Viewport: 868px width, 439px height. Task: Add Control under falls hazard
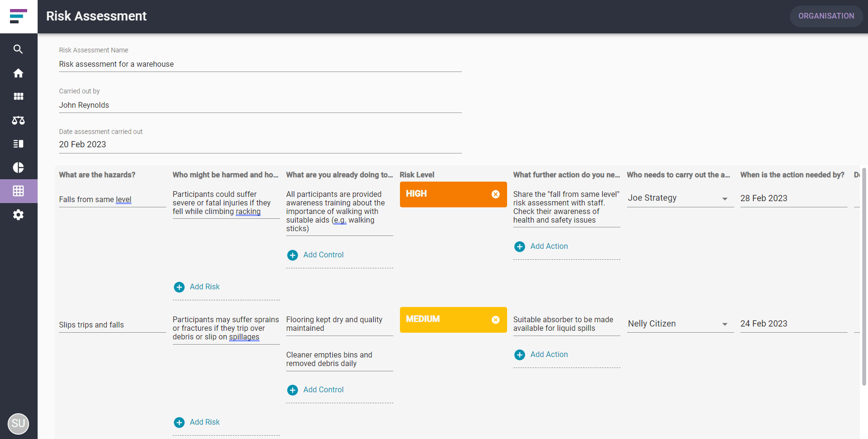(323, 255)
